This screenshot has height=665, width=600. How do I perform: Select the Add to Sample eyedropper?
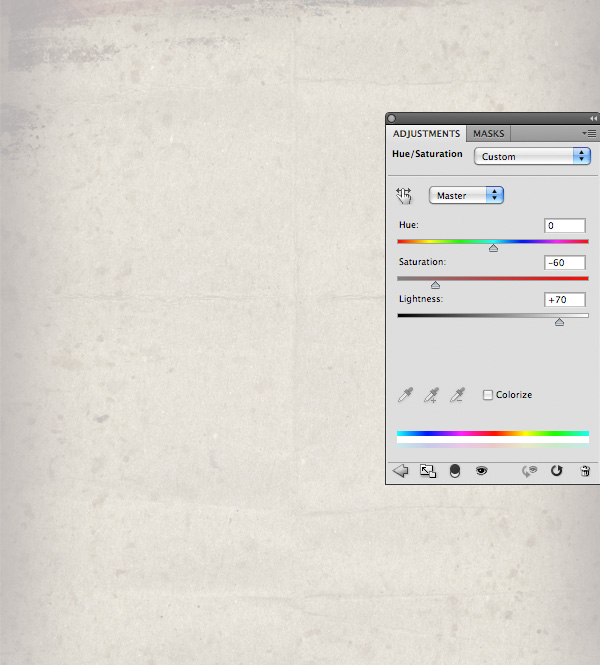[x=431, y=395]
